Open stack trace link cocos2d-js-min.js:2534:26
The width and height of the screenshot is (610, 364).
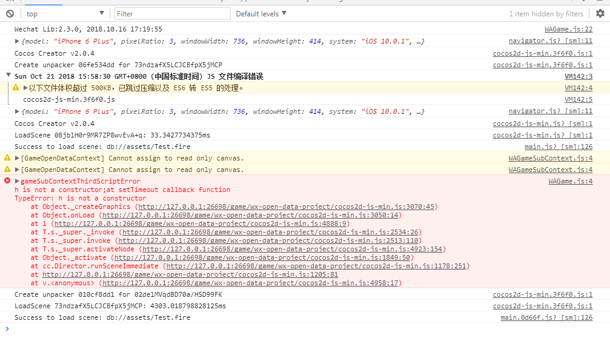coord(270,233)
